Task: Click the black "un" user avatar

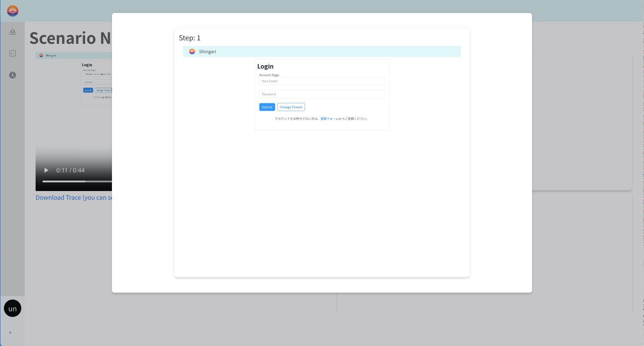Action: [13, 309]
